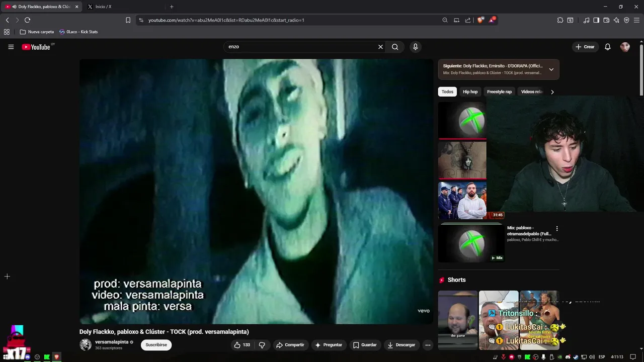Click the Crear button
The width and height of the screenshot is (644, 362).
[585, 47]
